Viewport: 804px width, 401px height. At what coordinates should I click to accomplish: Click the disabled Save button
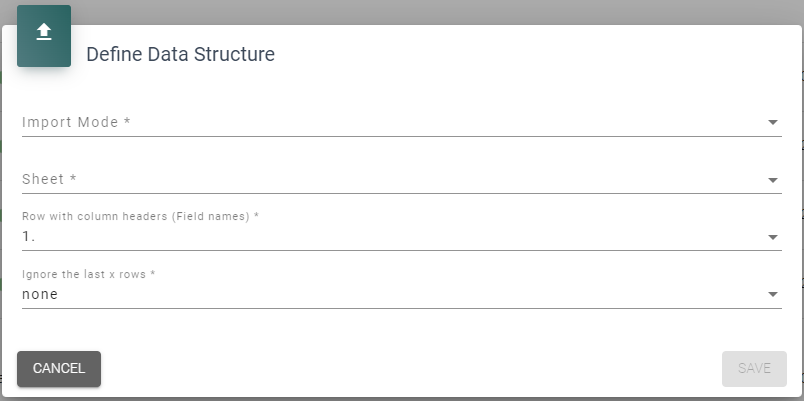point(754,369)
